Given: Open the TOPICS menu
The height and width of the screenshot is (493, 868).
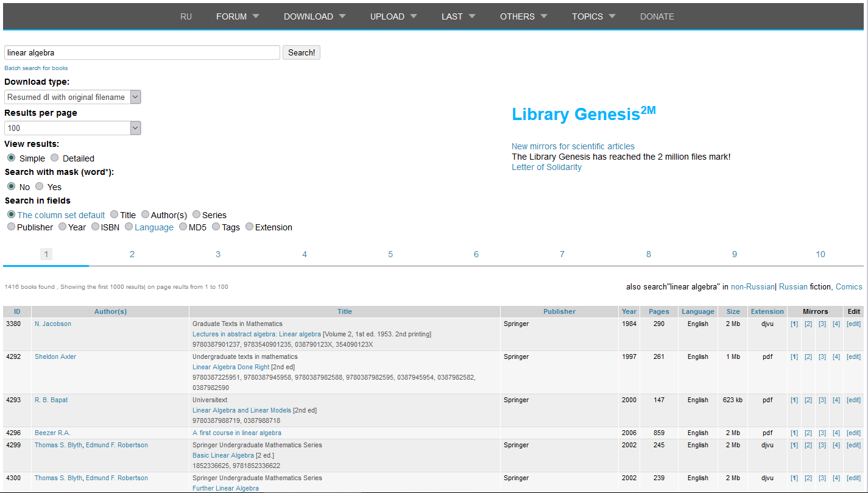Looking at the screenshot, I should pos(588,16).
